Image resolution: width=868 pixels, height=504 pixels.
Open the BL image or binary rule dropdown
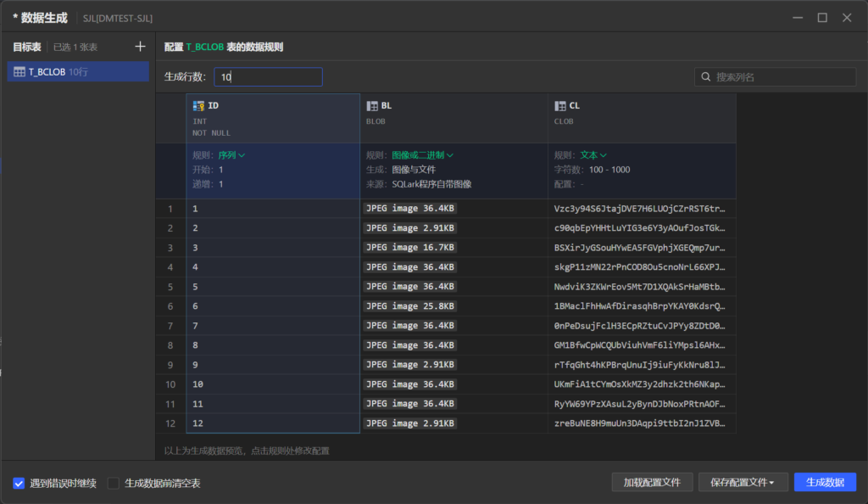[x=422, y=155]
